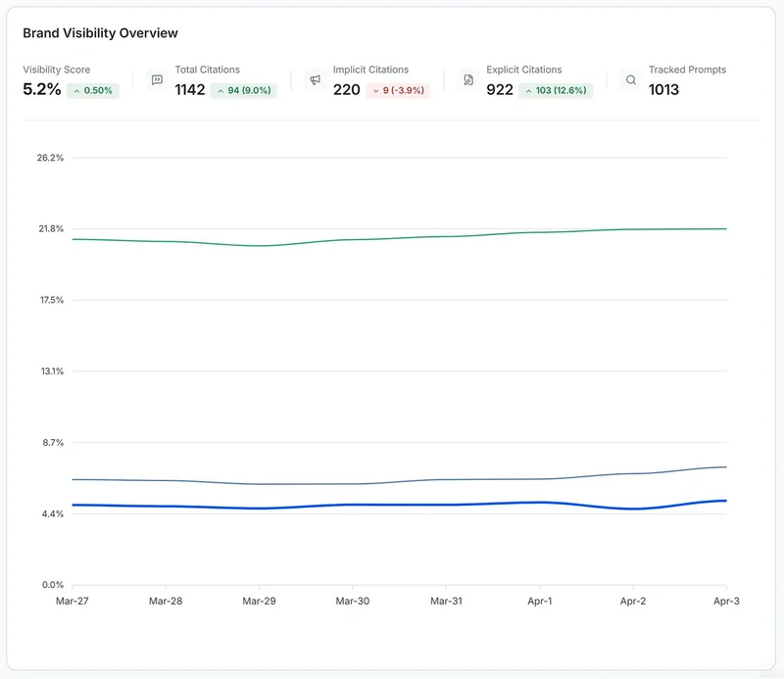Click the Brand Visibility Overview heading
The image size is (784, 679).
coord(100,33)
